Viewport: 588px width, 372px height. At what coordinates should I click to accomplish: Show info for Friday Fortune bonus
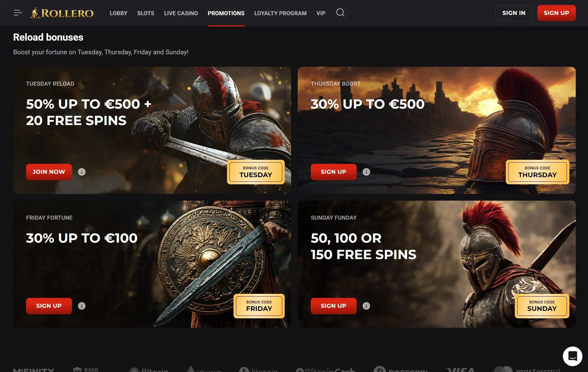82,306
